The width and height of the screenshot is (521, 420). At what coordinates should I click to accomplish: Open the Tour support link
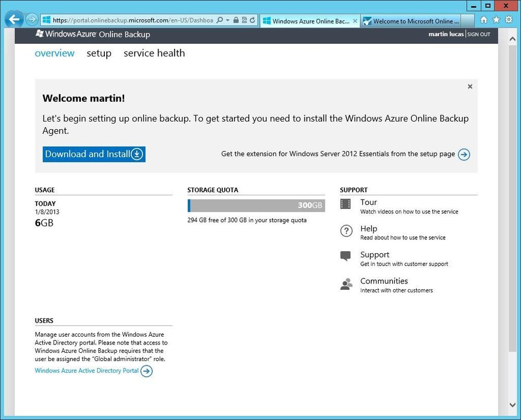[x=369, y=202]
